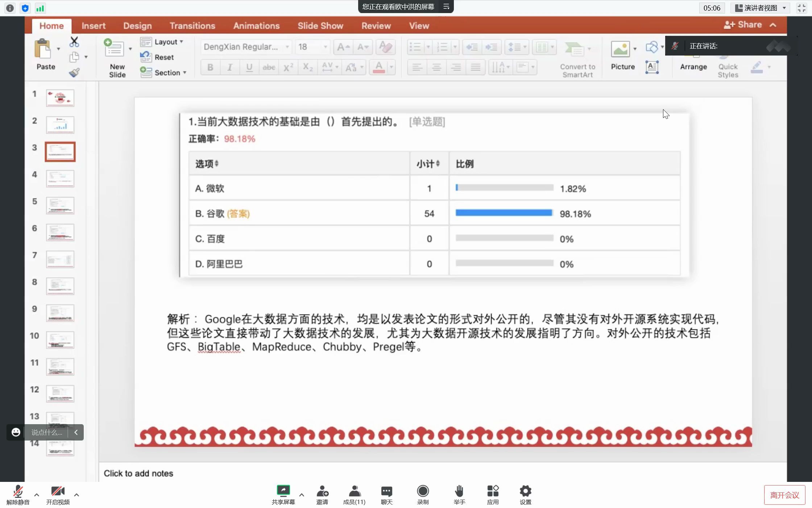Click the share screen icon

[283, 491]
